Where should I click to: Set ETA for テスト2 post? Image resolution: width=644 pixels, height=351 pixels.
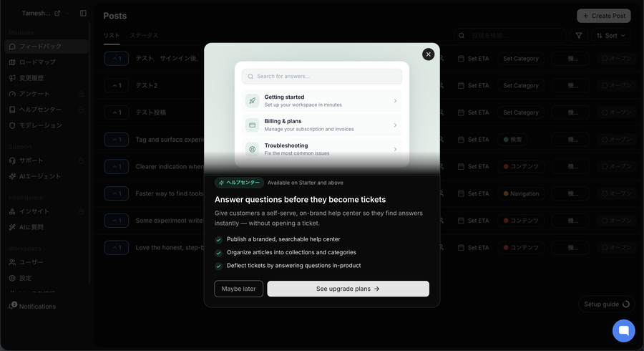pyautogui.click(x=474, y=85)
